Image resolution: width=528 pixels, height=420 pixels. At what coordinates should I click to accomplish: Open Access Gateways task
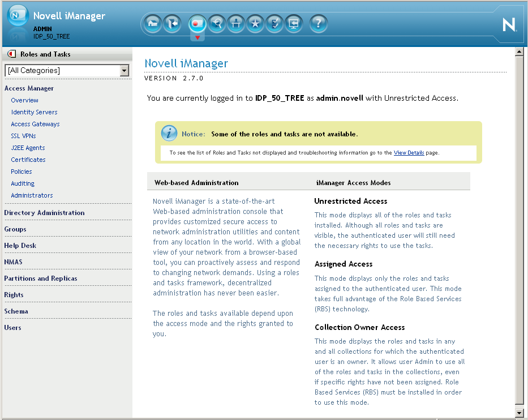pyautogui.click(x=35, y=124)
